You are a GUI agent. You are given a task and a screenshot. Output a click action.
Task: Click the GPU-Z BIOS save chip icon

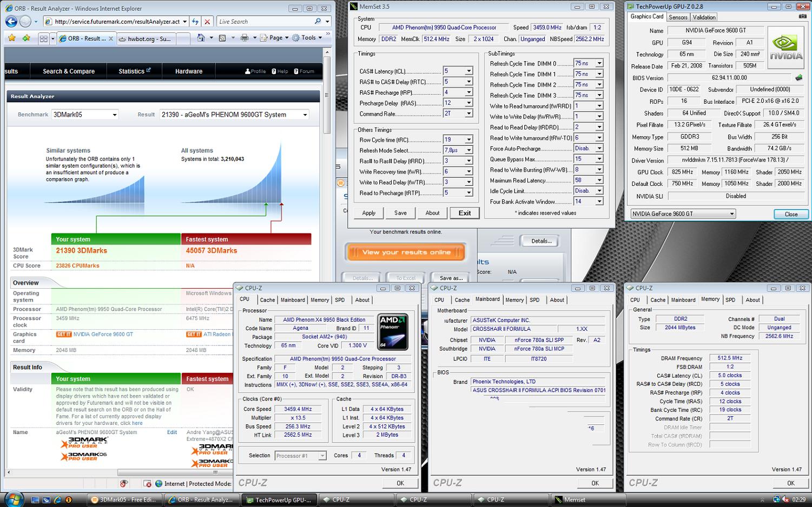click(x=798, y=78)
